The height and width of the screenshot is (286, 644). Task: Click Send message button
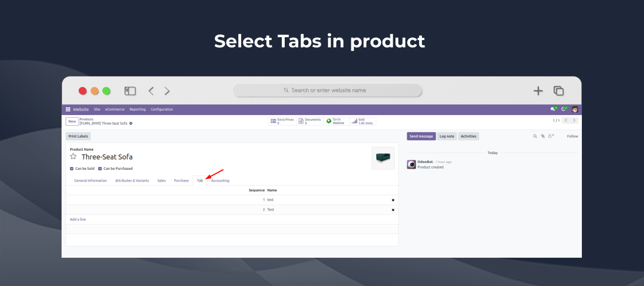point(421,136)
